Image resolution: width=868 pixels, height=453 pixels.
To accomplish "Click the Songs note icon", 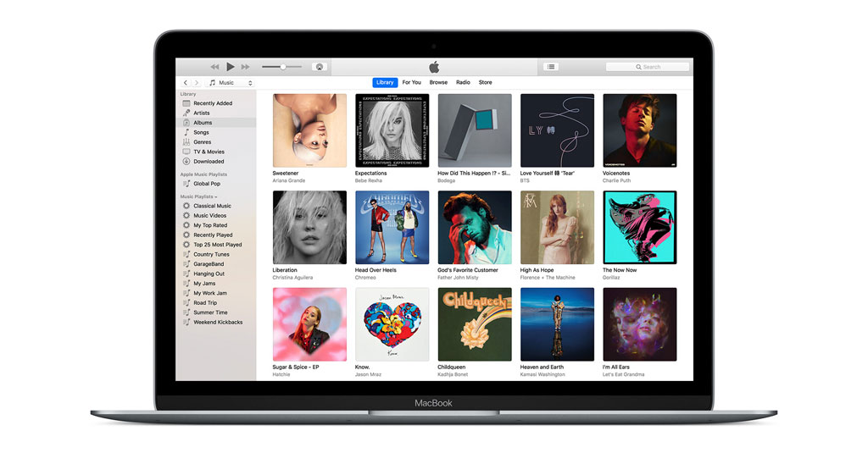I will tap(186, 132).
